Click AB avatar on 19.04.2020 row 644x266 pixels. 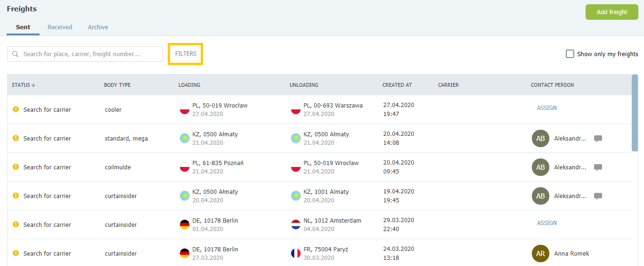540,196
